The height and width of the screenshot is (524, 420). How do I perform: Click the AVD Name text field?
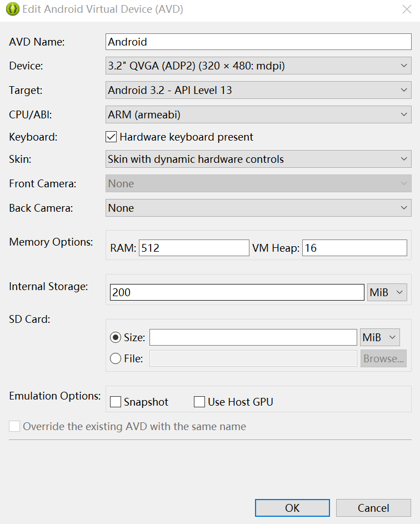click(x=258, y=42)
